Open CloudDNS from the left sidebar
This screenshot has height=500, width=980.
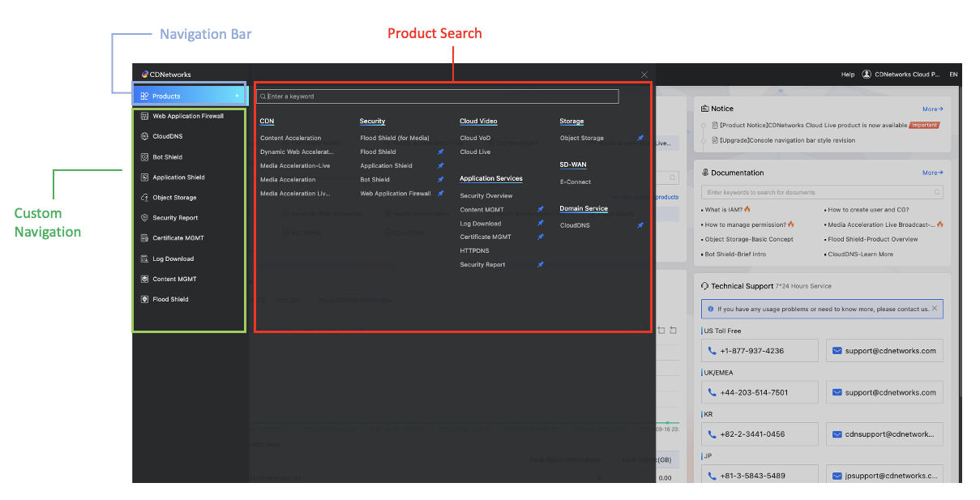coord(167,136)
